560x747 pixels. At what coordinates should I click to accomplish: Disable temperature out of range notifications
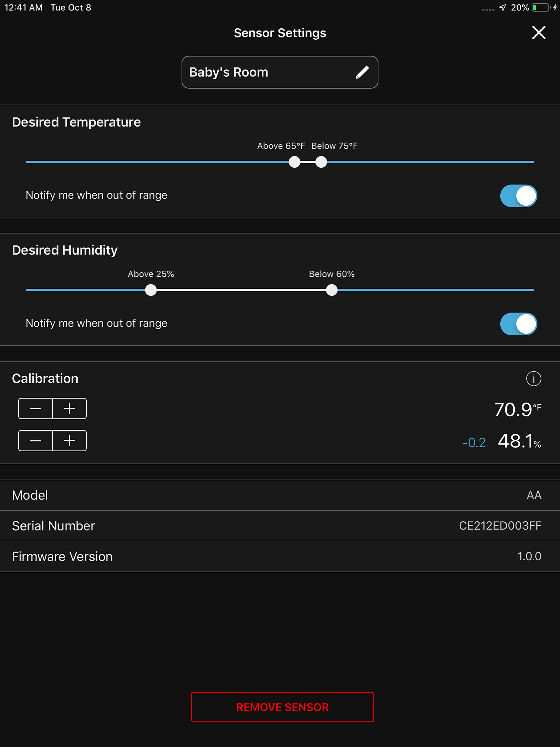pyautogui.click(x=518, y=196)
